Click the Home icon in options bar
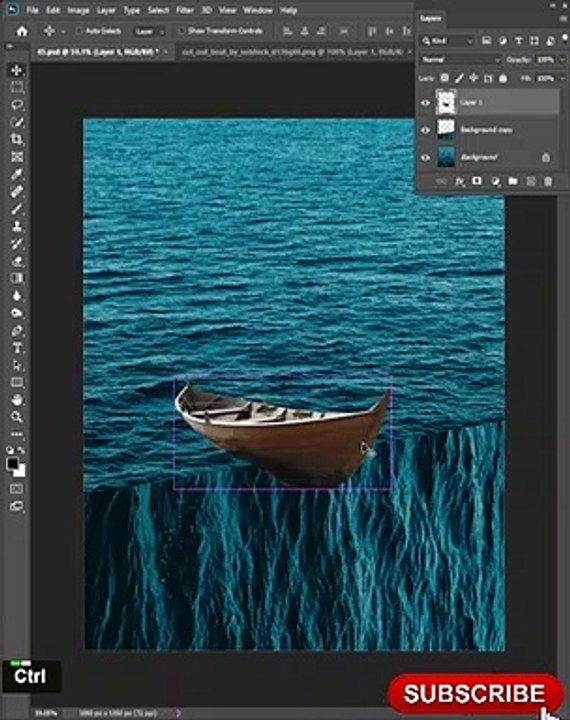Image resolution: width=570 pixels, height=720 pixels. tap(22, 31)
